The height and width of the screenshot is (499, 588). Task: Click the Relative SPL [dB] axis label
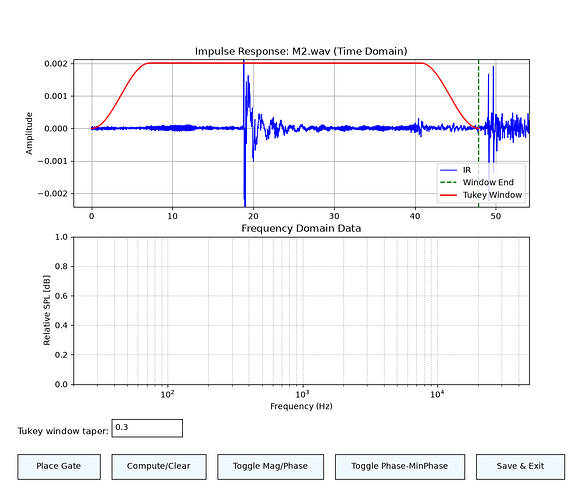(46, 310)
